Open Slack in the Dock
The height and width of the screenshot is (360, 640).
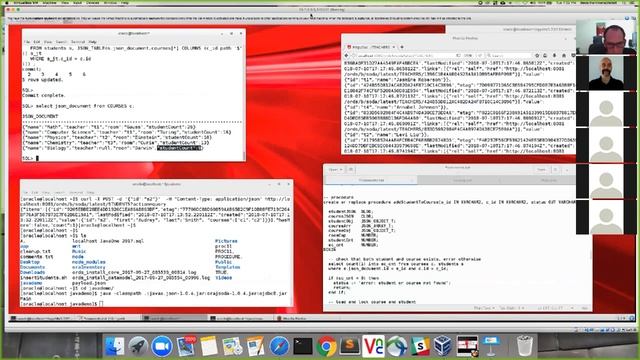tap(420, 346)
